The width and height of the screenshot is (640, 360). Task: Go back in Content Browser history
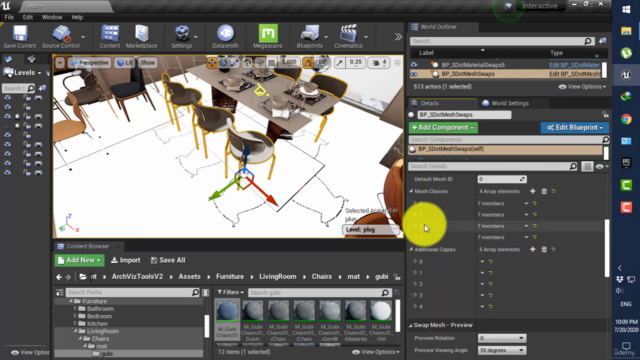click(x=59, y=277)
